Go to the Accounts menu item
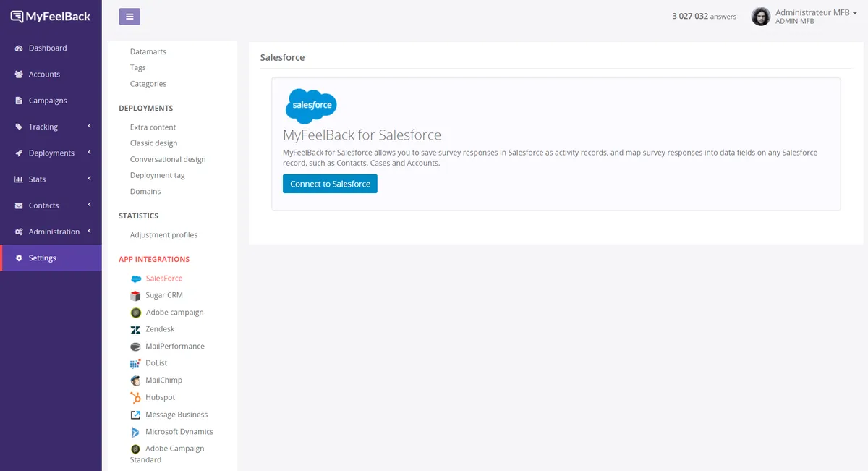The width and height of the screenshot is (868, 471). pyautogui.click(x=51, y=75)
